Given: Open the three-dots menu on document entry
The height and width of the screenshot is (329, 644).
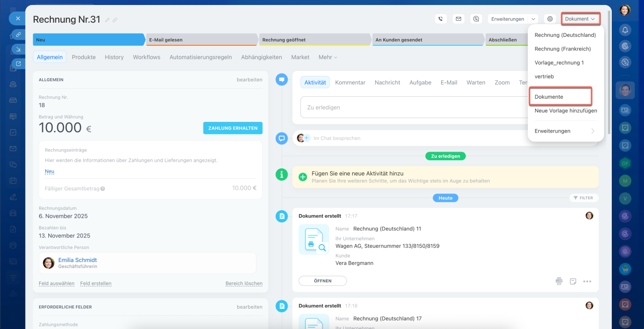Looking at the screenshot, I should click(587, 281).
